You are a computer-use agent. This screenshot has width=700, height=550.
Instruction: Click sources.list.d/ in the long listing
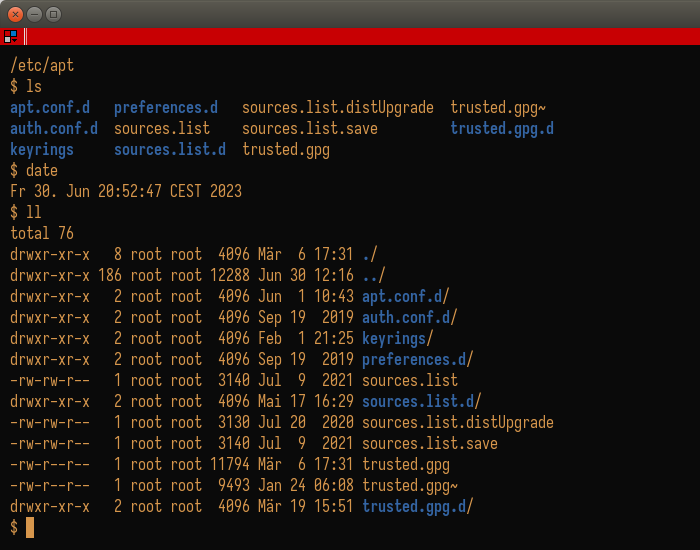pyautogui.click(x=421, y=401)
